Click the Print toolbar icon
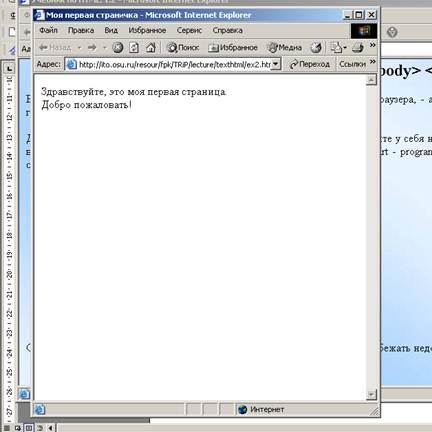The height and width of the screenshot is (432, 432). [358, 48]
